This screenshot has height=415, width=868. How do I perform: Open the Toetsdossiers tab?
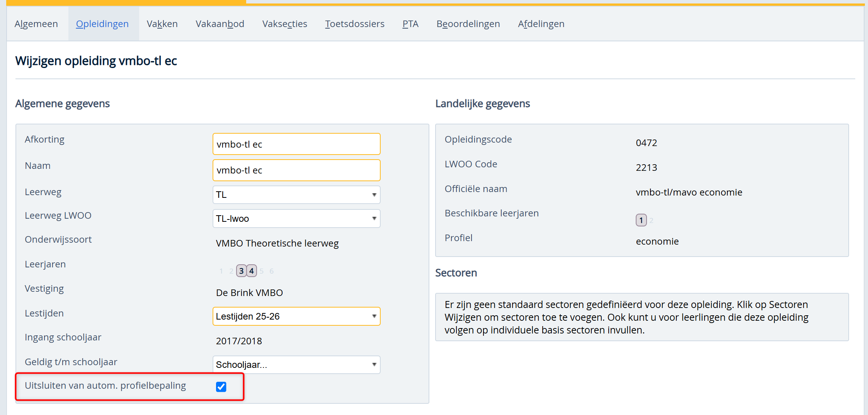pos(354,24)
